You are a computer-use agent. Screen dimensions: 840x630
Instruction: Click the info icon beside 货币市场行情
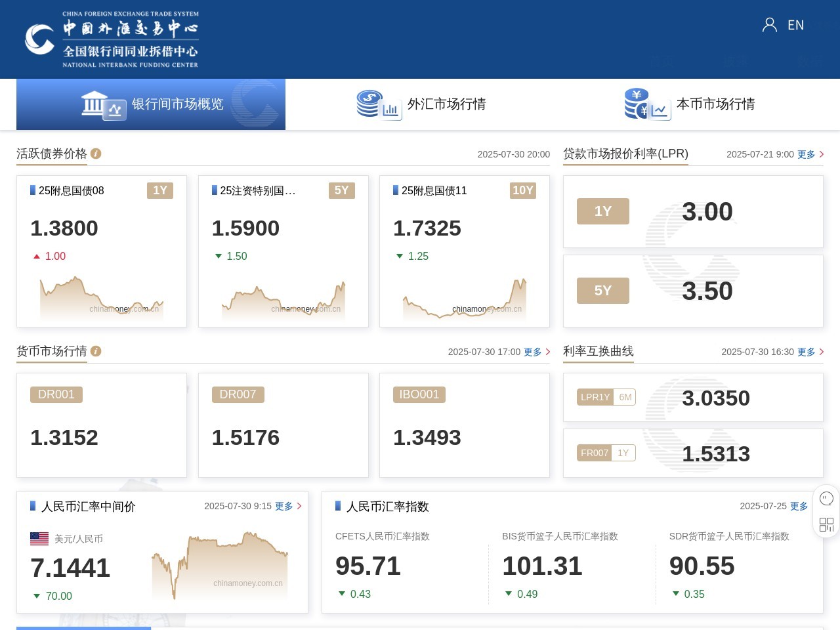pos(96,351)
